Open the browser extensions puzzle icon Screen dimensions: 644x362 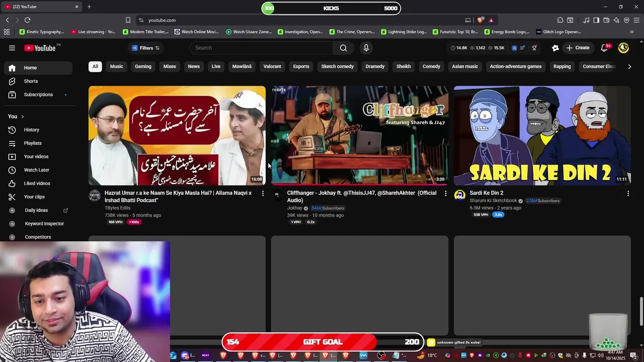tap(560, 20)
